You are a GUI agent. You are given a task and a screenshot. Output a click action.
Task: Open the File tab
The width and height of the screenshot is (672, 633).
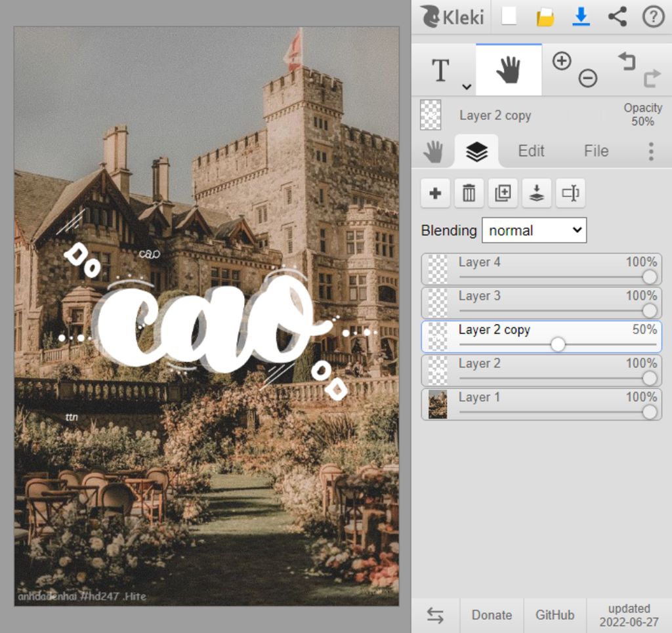point(596,151)
